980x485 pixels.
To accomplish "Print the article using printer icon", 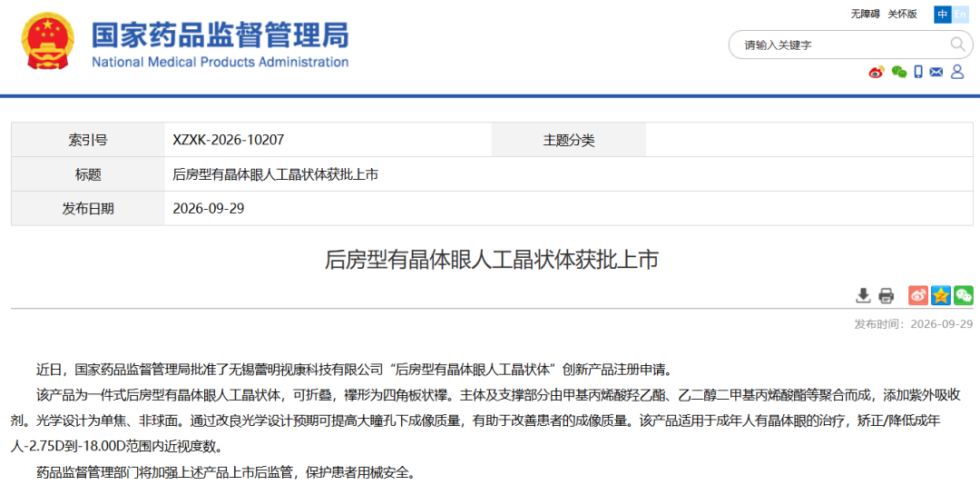I will click(887, 295).
